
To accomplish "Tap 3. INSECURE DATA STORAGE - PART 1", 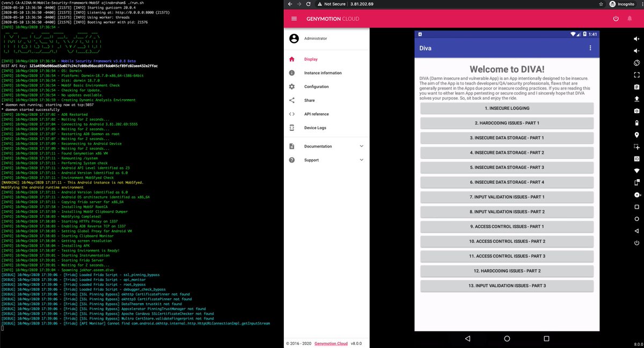I will 507,138.
